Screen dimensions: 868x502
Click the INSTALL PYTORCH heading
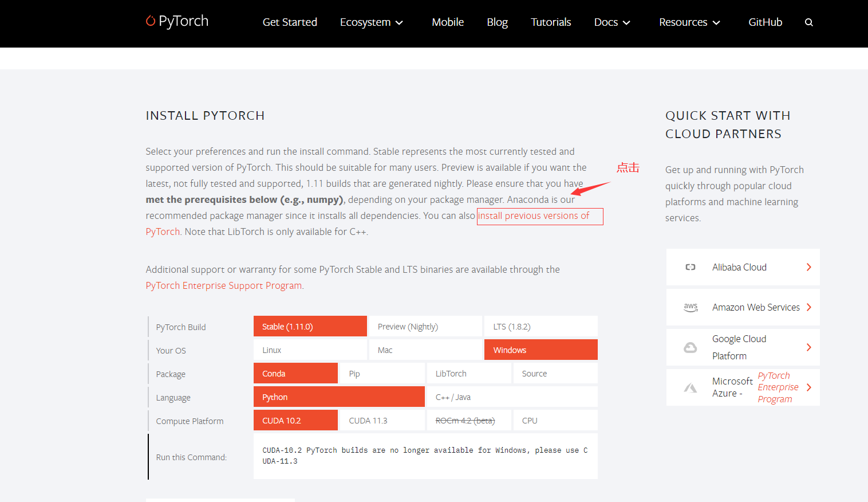(205, 116)
